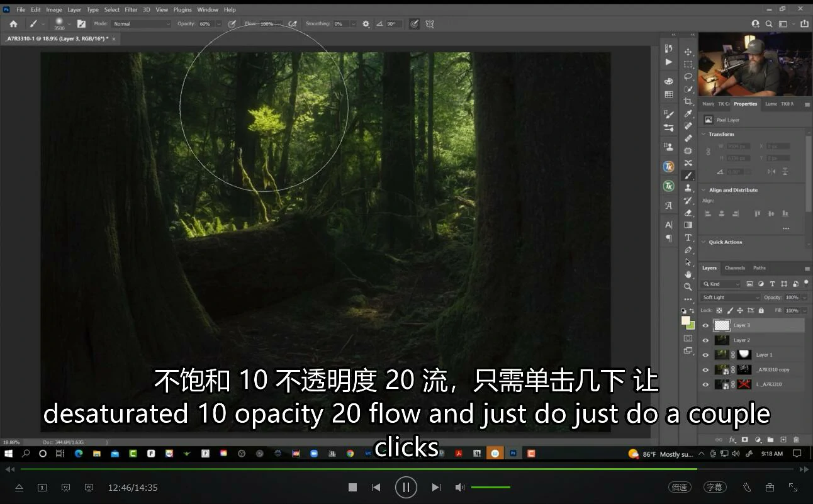Toggle visibility of Layer 1
Viewport: 813px width, 504px height.
coord(705,355)
